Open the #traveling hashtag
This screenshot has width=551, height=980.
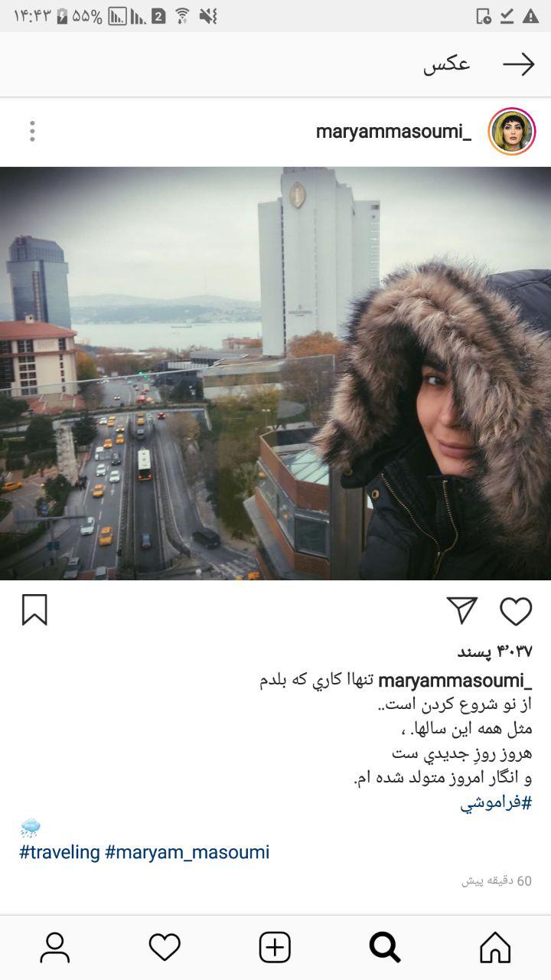60,852
